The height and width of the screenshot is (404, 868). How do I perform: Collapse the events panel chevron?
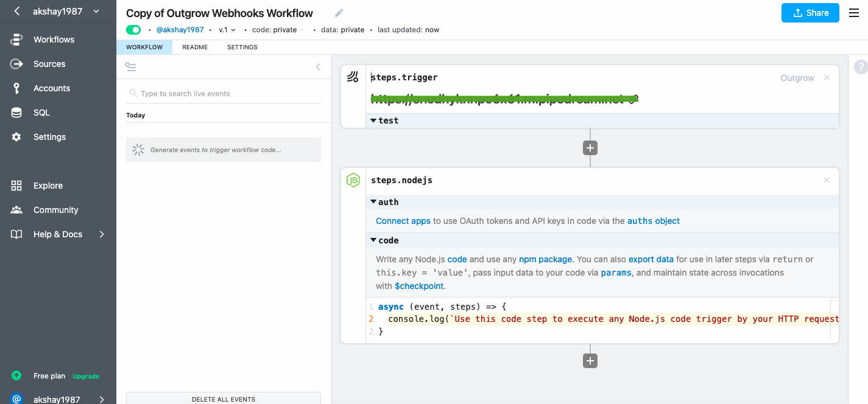coord(318,67)
